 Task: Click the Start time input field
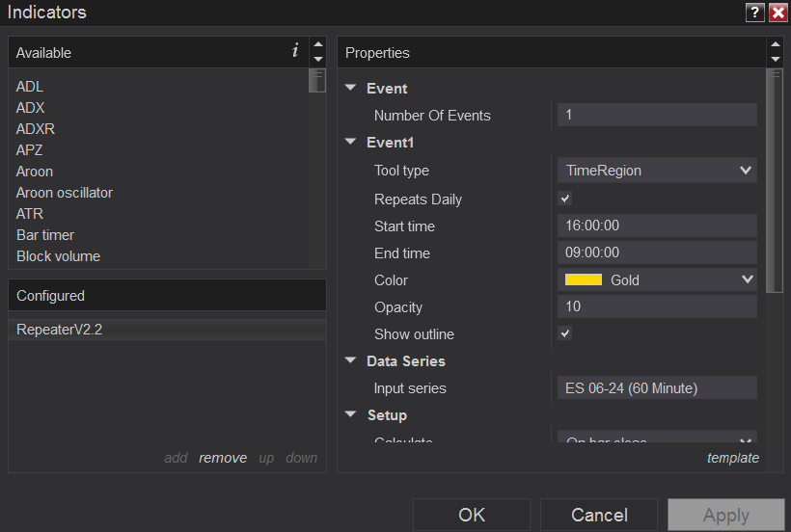(x=657, y=226)
